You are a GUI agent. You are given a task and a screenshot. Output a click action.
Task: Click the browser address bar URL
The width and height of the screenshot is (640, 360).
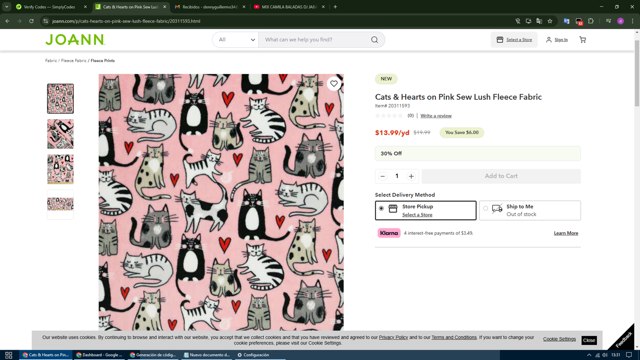[126, 21]
